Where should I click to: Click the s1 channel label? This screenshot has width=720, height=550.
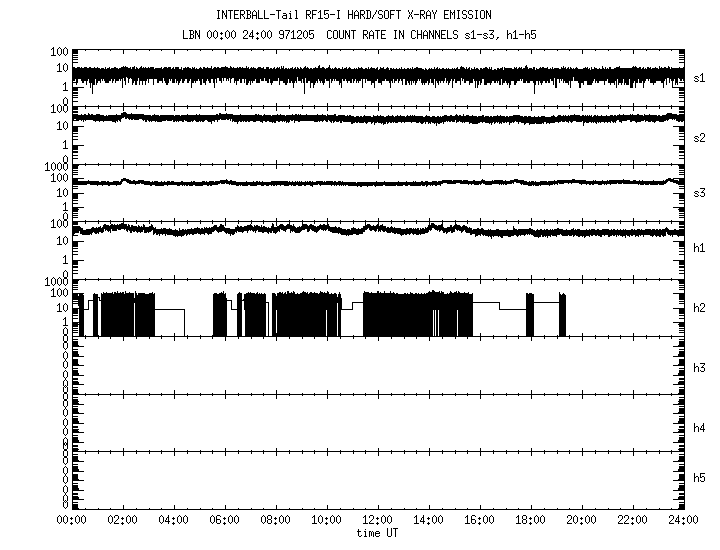point(700,77)
